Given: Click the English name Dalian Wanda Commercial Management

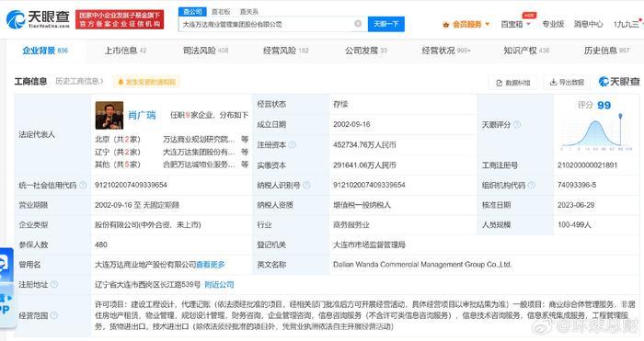Looking at the screenshot, I should coord(422,265).
